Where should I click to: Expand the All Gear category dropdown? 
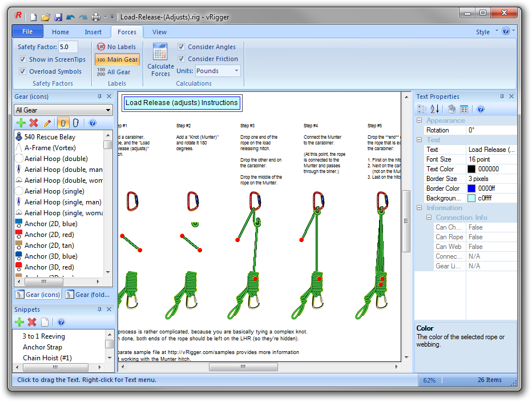pos(63,110)
